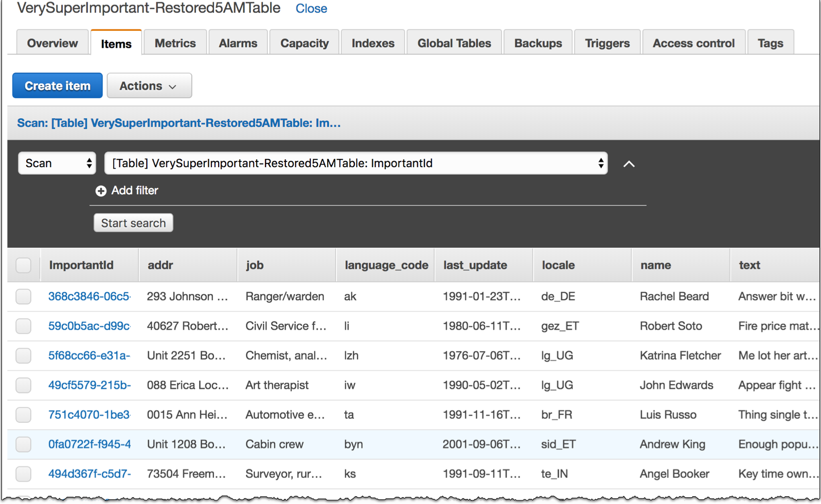
Task: Open the table index selection dropdown
Action: (x=356, y=163)
